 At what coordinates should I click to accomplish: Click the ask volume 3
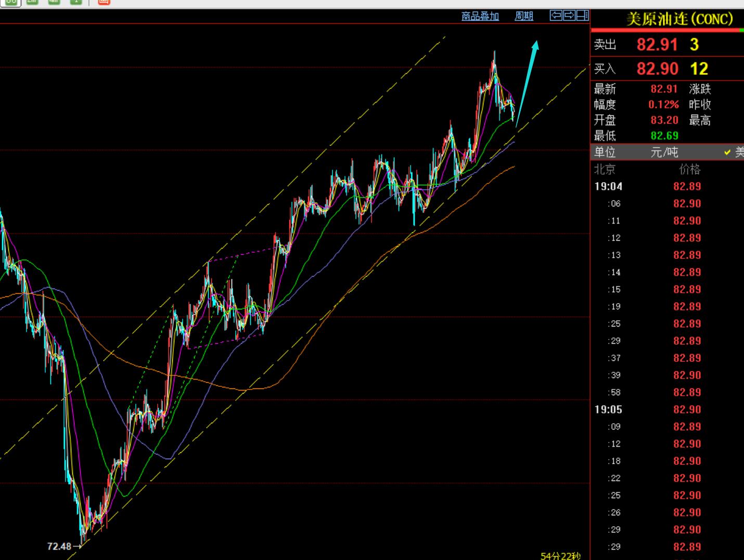694,45
